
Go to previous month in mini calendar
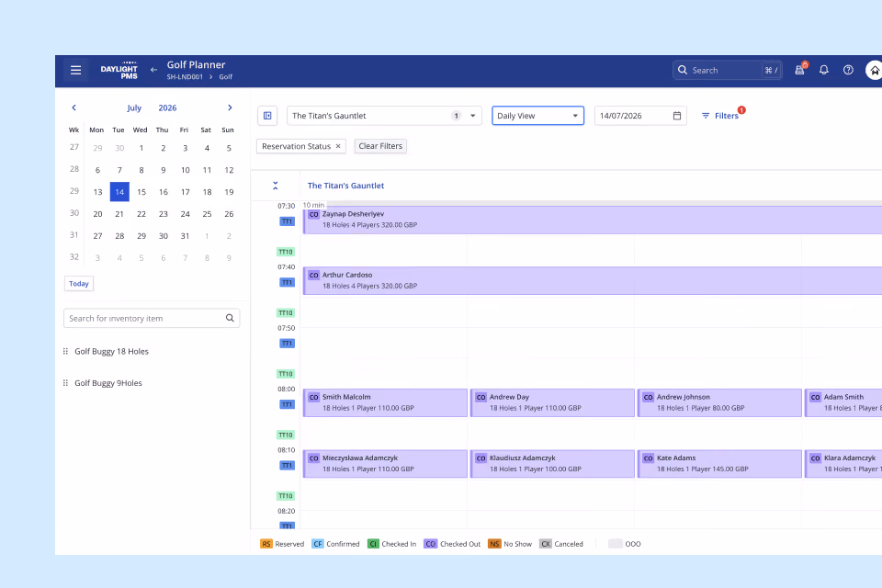click(x=73, y=107)
